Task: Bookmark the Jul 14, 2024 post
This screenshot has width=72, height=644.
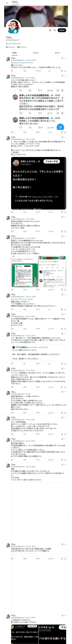Action: click(x=62, y=132)
